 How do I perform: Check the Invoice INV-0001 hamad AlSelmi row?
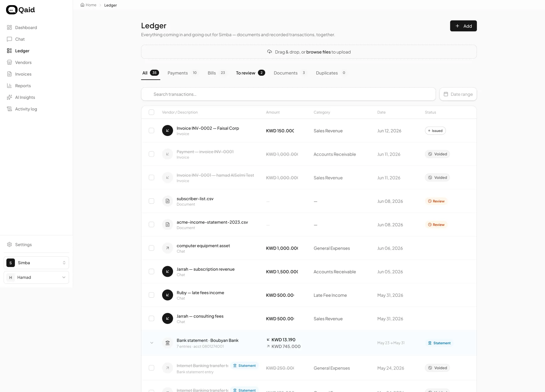[x=151, y=177]
